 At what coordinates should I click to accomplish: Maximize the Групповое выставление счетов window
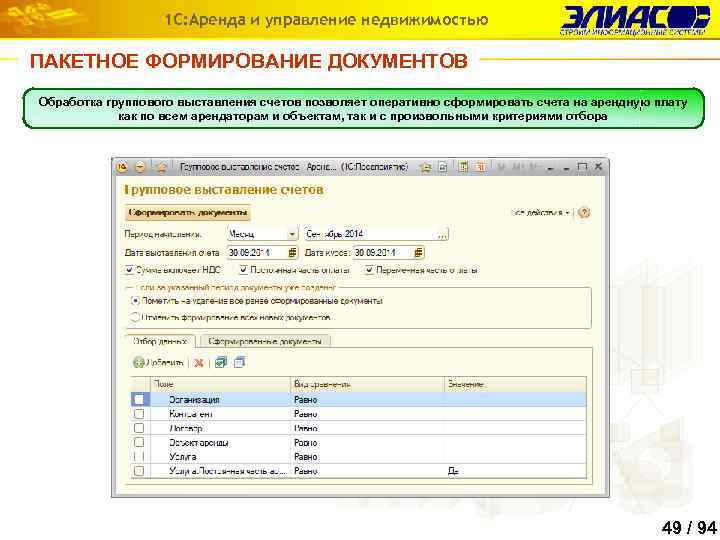pos(582,167)
